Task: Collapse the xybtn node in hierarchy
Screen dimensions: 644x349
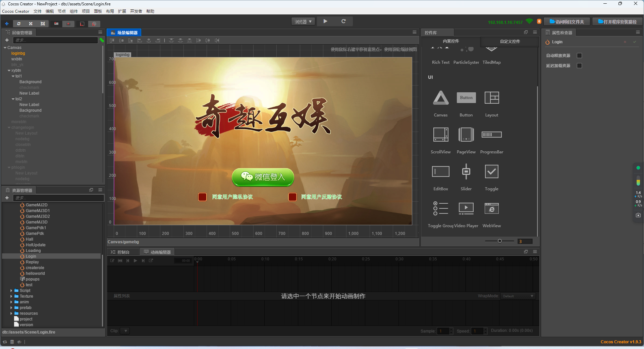Action: 9,70
